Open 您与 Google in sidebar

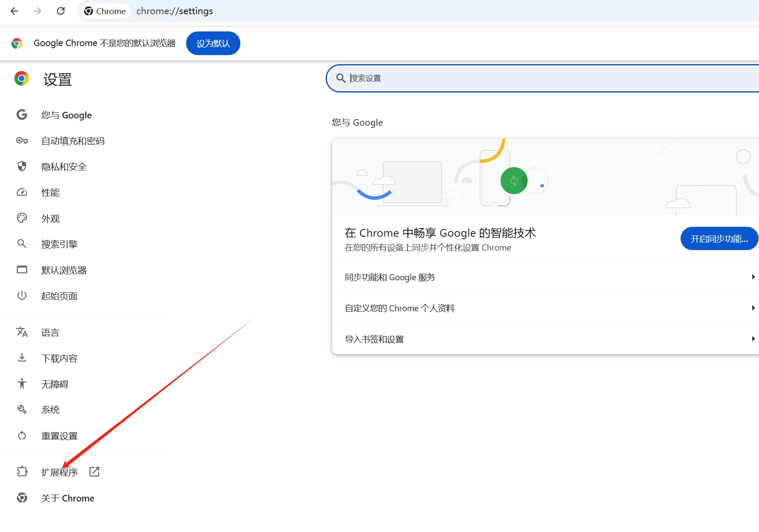coord(66,115)
